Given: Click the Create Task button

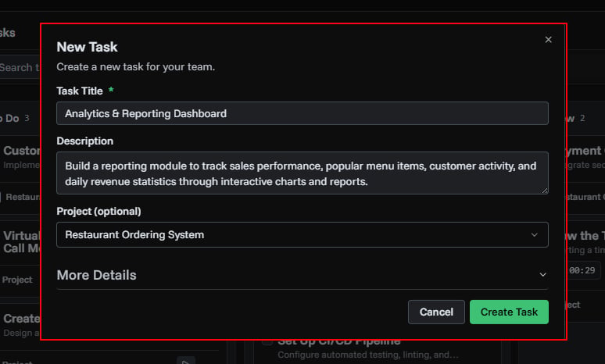Looking at the screenshot, I should pos(509,312).
